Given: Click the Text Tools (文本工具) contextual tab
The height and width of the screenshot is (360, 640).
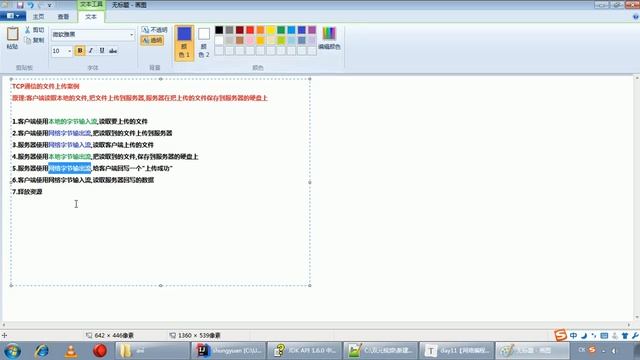Looking at the screenshot, I should (x=91, y=4).
